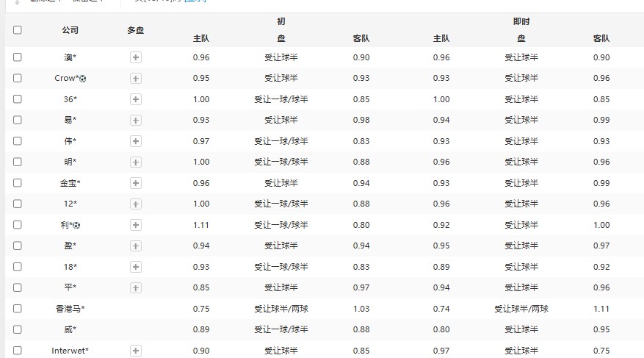This screenshot has width=644, height=358.
Task: Toggle the select-all checkbox in the table header
Action: (18, 30)
